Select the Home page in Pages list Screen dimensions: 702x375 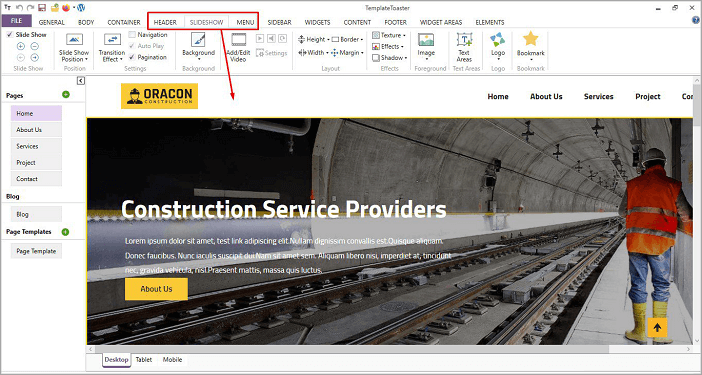point(36,113)
